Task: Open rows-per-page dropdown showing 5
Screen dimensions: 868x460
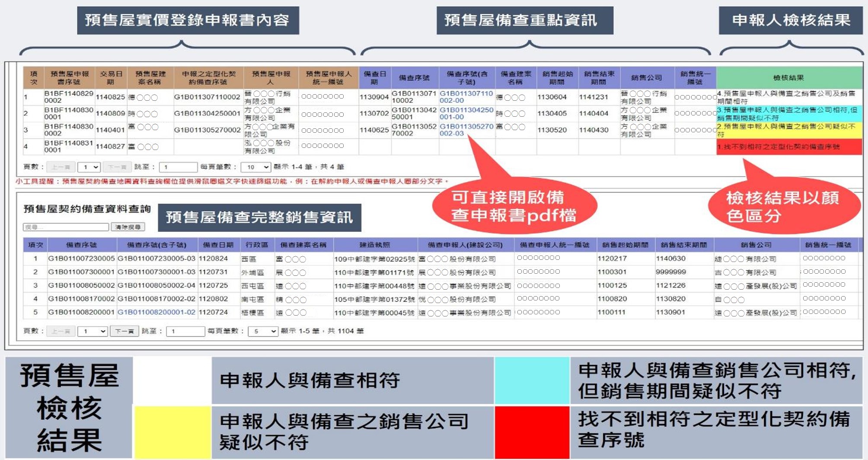Action: point(262,331)
